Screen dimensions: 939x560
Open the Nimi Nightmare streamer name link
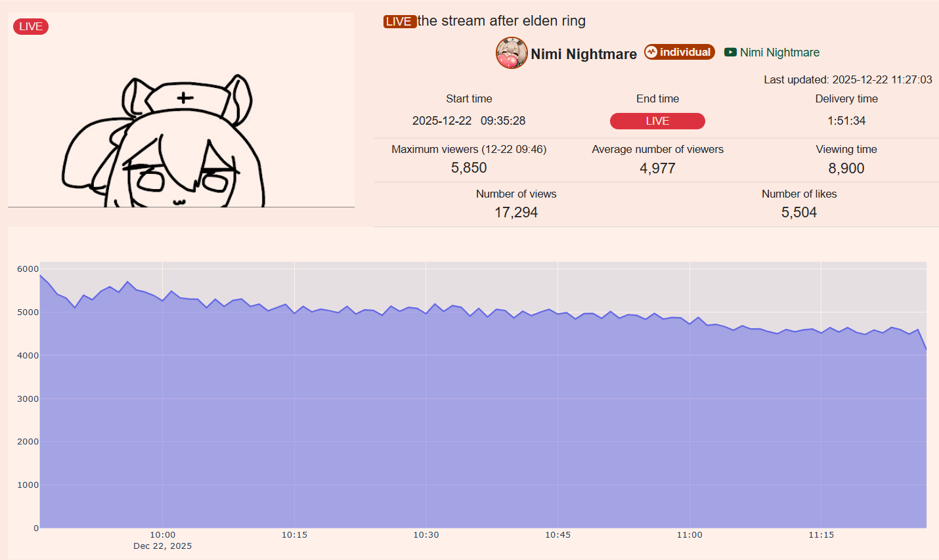pos(584,54)
